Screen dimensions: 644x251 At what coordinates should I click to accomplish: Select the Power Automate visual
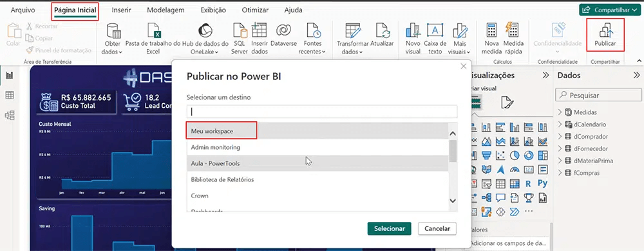pos(515,212)
